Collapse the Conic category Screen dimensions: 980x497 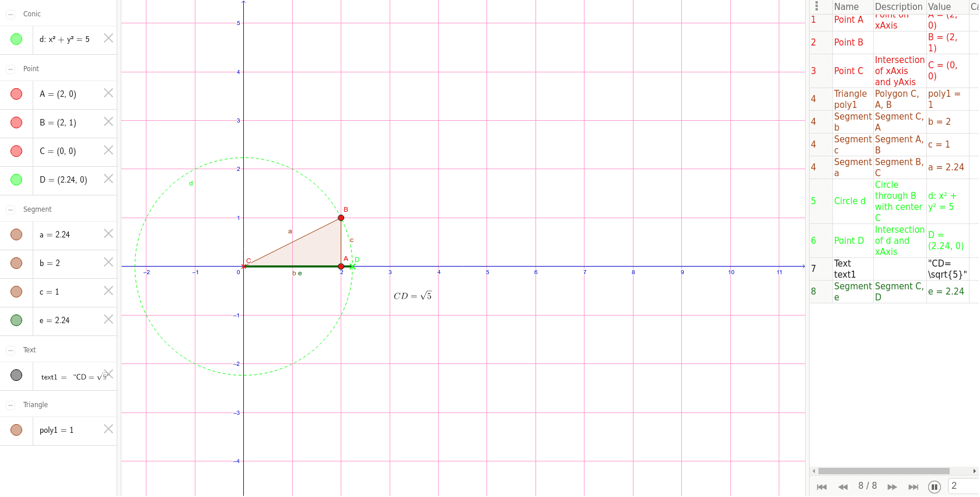click(10, 14)
